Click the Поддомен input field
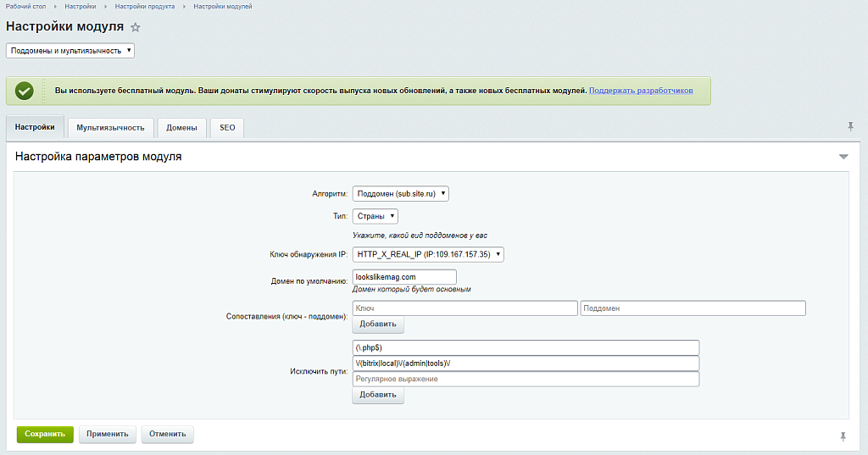Image resolution: width=868 pixels, height=455 pixels. pyautogui.click(x=693, y=308)
